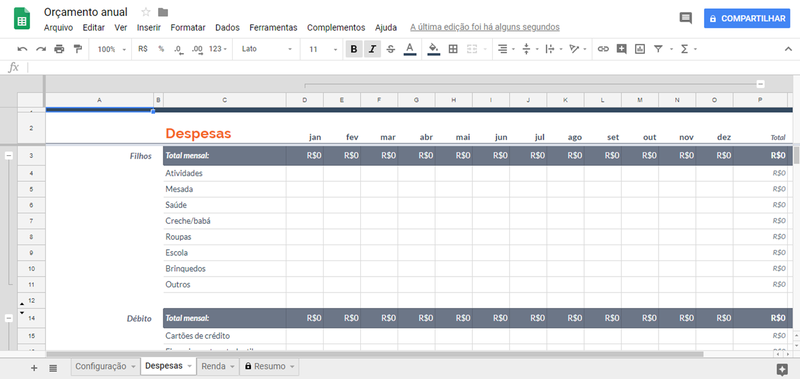Collapse the Débito row group
Image resolution: width=800 pixels, height=379 pixels.
pos(9,318)
